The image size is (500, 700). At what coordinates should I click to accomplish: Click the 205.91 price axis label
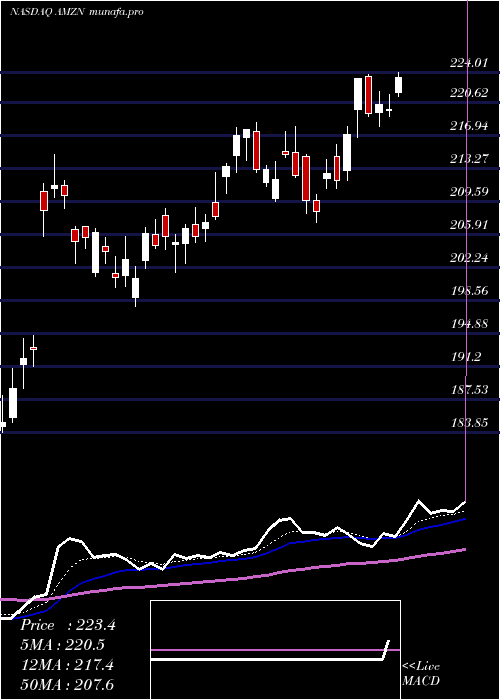tap(469, 225)
